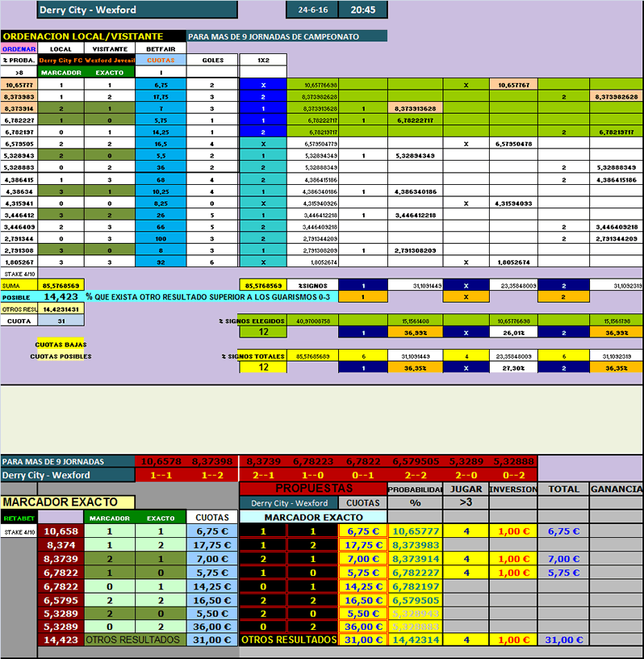644x659 pixels.
Task: Select the ORDENACION LOCAL/VISITANTE header
Action: (94, 36)
